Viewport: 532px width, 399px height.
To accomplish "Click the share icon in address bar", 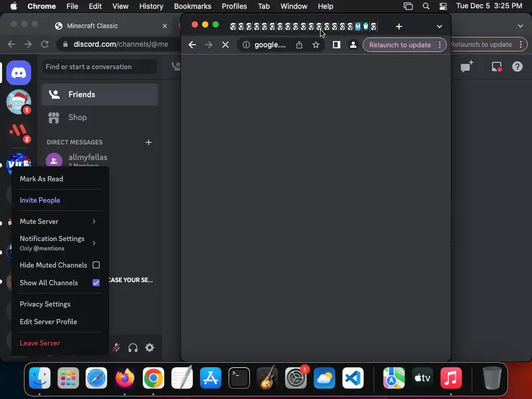I will [299, 45].
